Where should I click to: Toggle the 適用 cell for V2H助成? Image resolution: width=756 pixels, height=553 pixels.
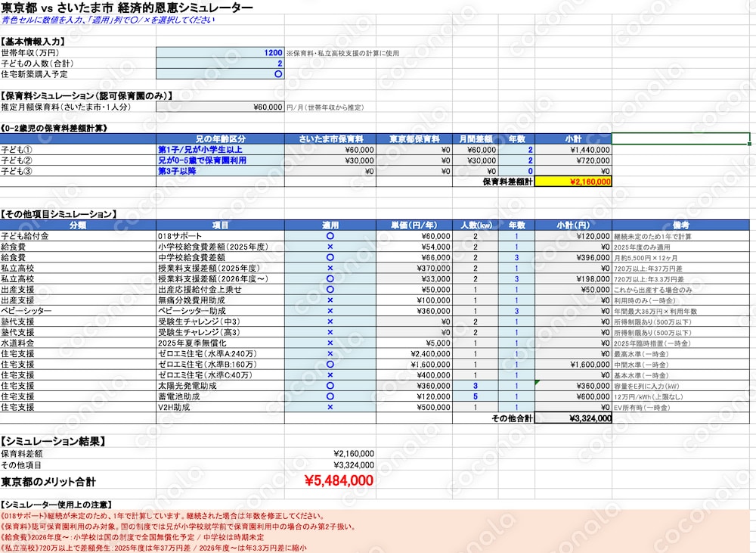click(330, 407)
